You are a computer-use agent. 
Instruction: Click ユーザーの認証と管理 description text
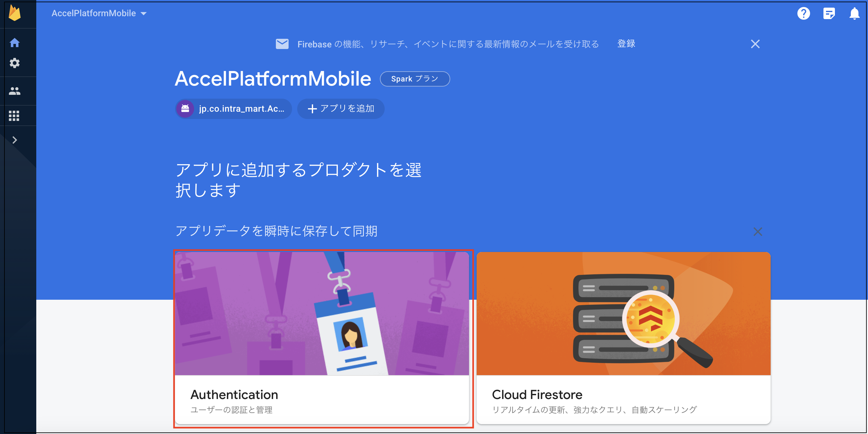pos(231,410)
